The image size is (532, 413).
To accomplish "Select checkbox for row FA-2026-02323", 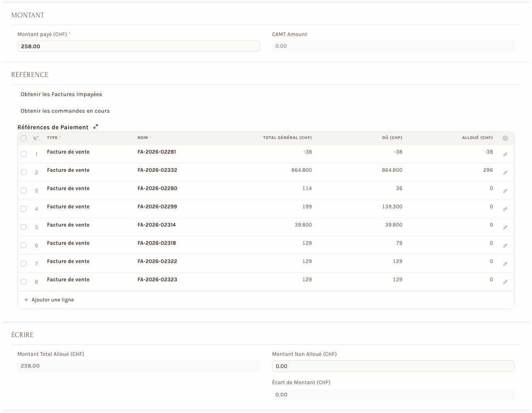I will (24, 282).
